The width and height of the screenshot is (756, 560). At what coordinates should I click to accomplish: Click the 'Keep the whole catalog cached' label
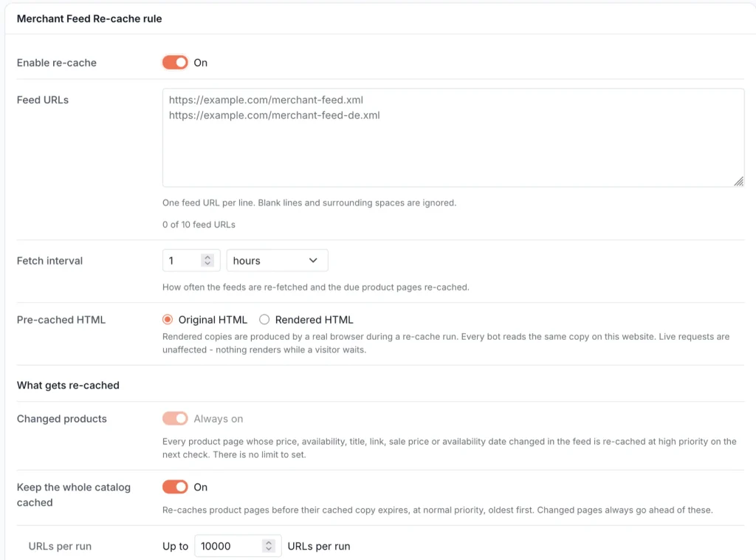[74, 495]
